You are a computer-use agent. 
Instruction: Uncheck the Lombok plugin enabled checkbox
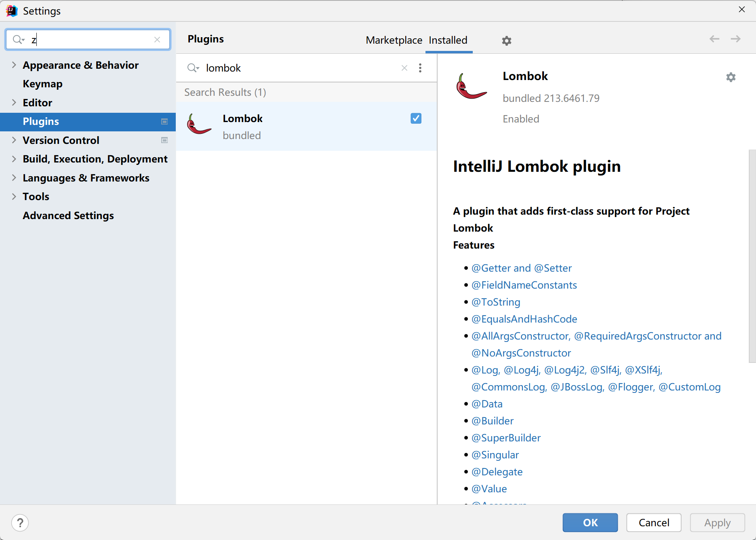[x=416, y=118]
